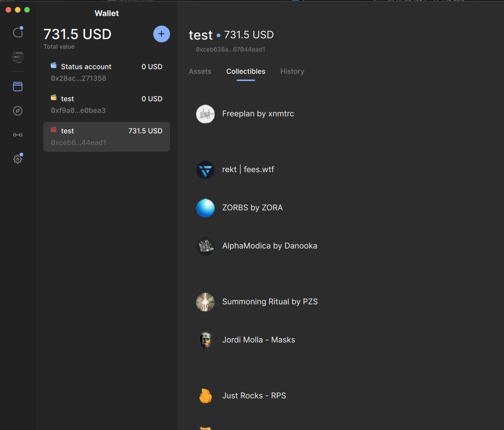504x430 pixels.
Task: Copy address 0xceb638a...67044ead1
Action: pyautogui.click(x=231, y=49)
